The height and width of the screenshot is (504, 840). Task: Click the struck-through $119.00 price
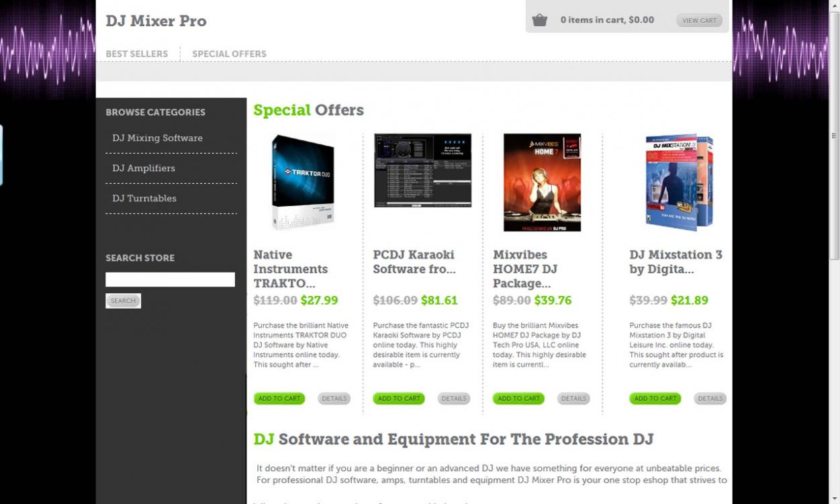pyautogui.click(x=275, y=300)
